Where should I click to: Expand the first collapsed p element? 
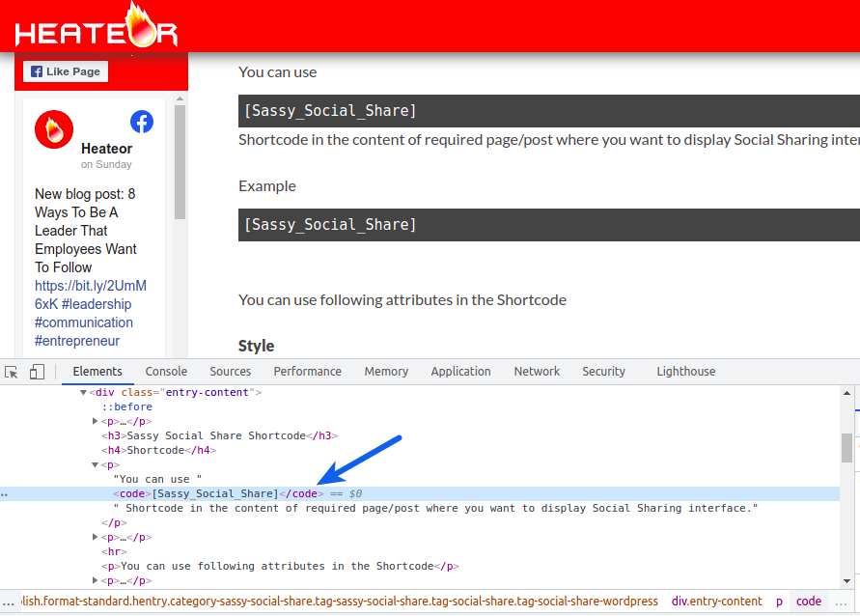[96, 422]
